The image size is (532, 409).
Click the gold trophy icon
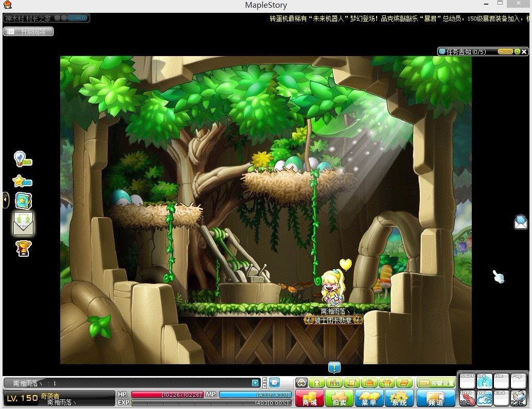[24, 248]
